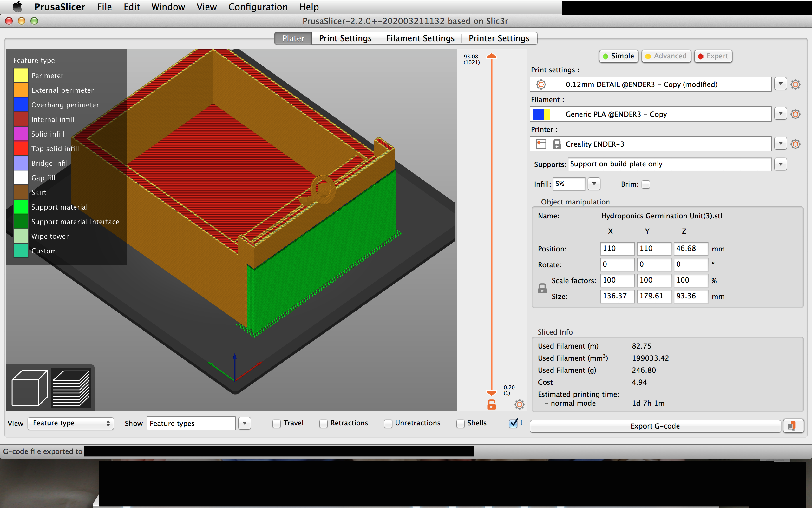
Task: Open the Supports combo box field
Action: click(669, 164)
